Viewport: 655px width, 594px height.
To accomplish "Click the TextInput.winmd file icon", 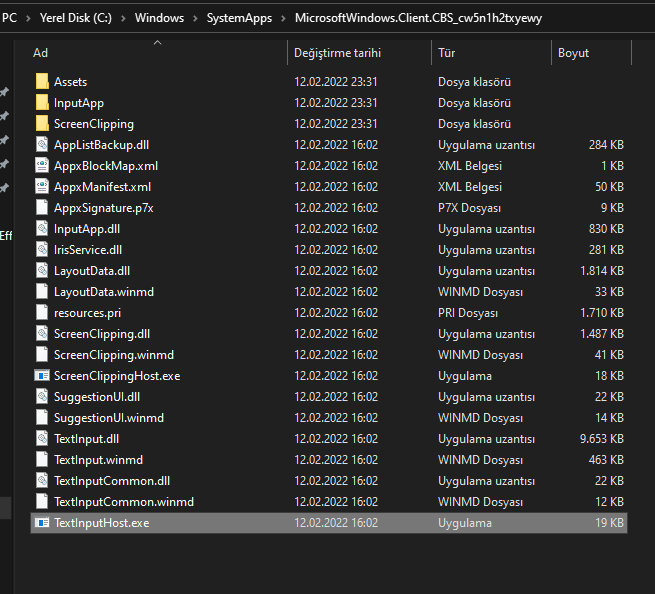I will 42,459.
